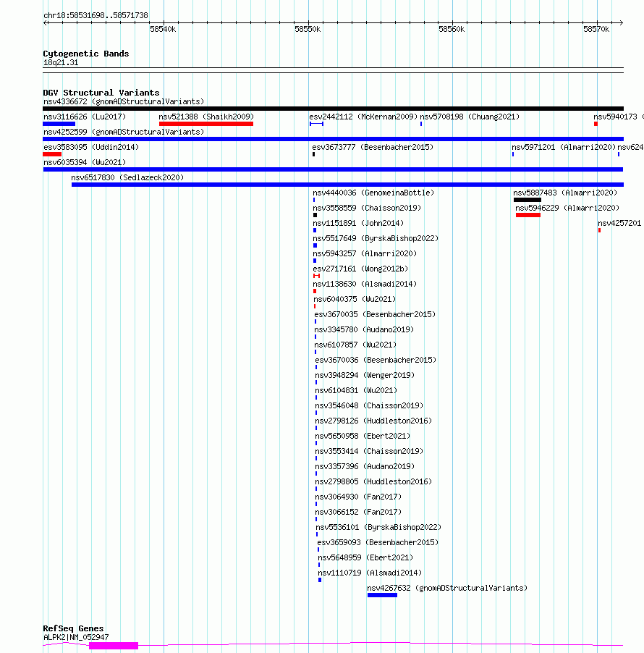Viewport: 644px width, 653px height.
Task: Open nsv3066152 (Fan2017) variant
Action: [358, 512]
